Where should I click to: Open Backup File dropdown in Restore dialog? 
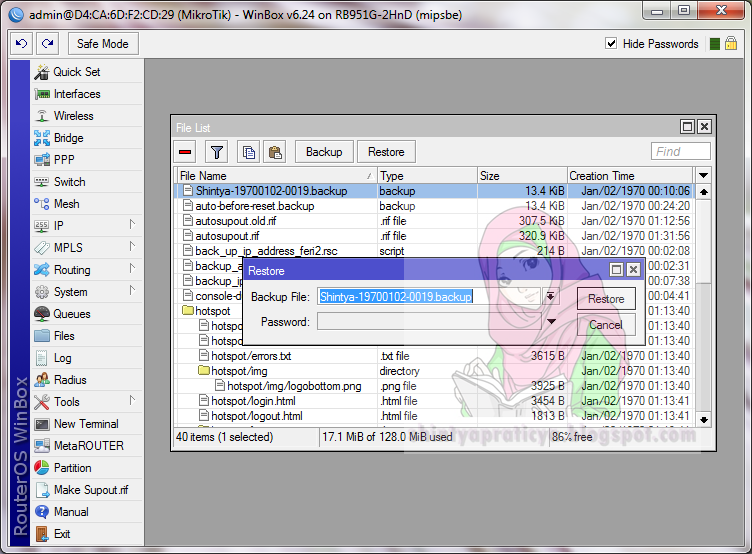(x=551, y=297)
